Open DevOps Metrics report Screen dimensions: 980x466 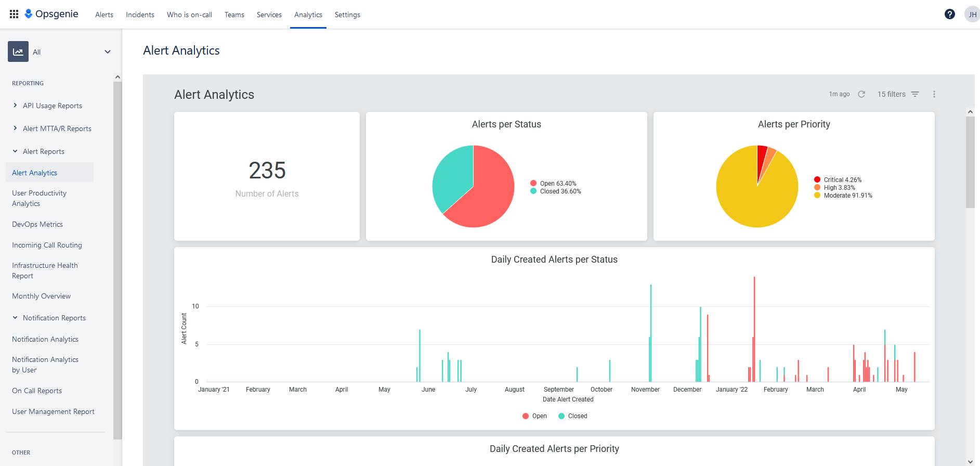click(37, 224)
